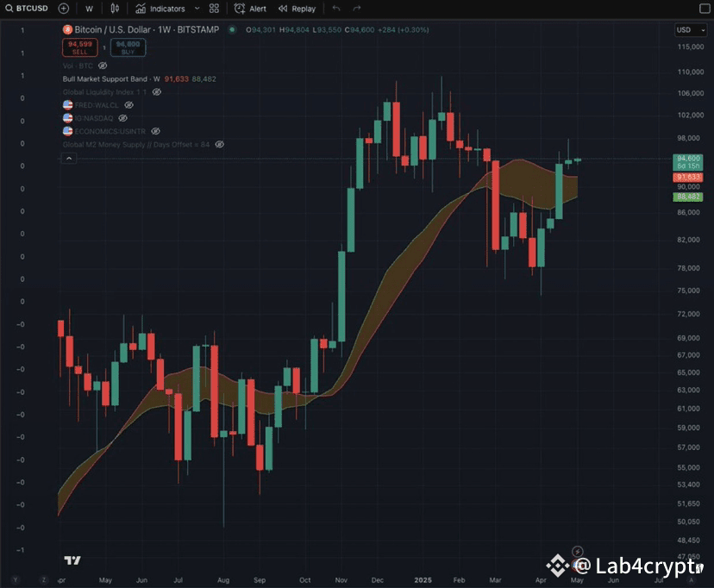714x588 pixels.
Task: Toggle fullscreen mode icon at top right
Action: click(704, 9)
